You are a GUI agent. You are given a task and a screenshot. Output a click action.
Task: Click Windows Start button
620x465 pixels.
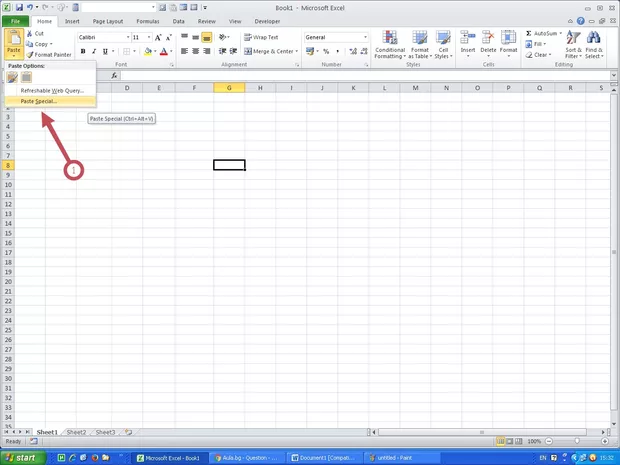(24, 457)
